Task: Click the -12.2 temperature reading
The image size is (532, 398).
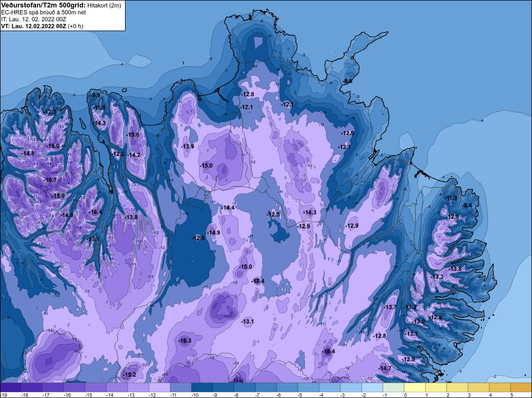Action: (x=118, y=154)
